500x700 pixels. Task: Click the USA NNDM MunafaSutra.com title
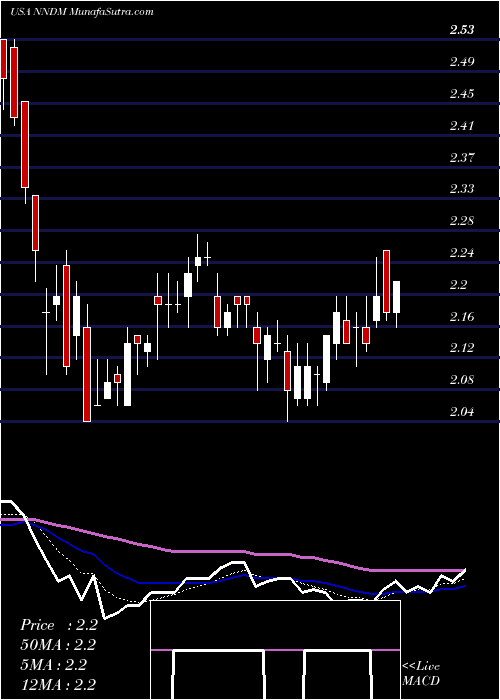[x=82, y=12]
